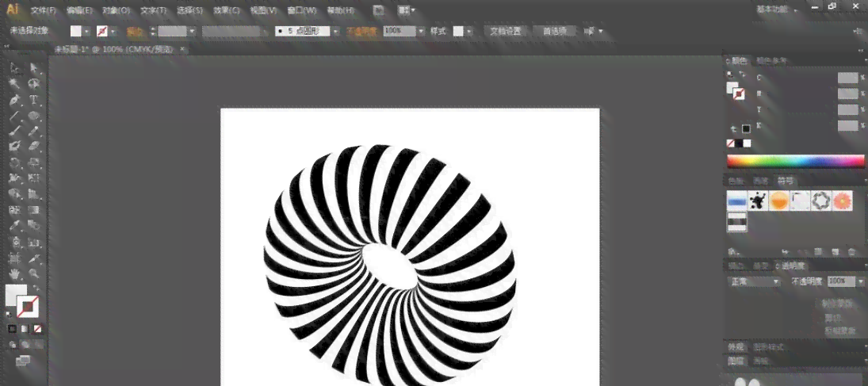Click the 描边 link in control bar
Viewport: 868px width, 386px height.
135,32
